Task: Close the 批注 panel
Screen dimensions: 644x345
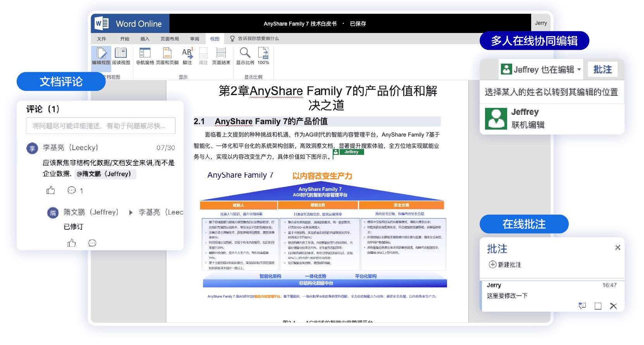Action: (618, 248)
